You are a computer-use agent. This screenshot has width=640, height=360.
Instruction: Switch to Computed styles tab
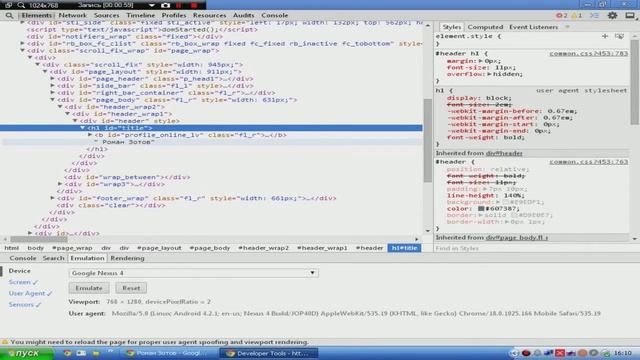485,27
